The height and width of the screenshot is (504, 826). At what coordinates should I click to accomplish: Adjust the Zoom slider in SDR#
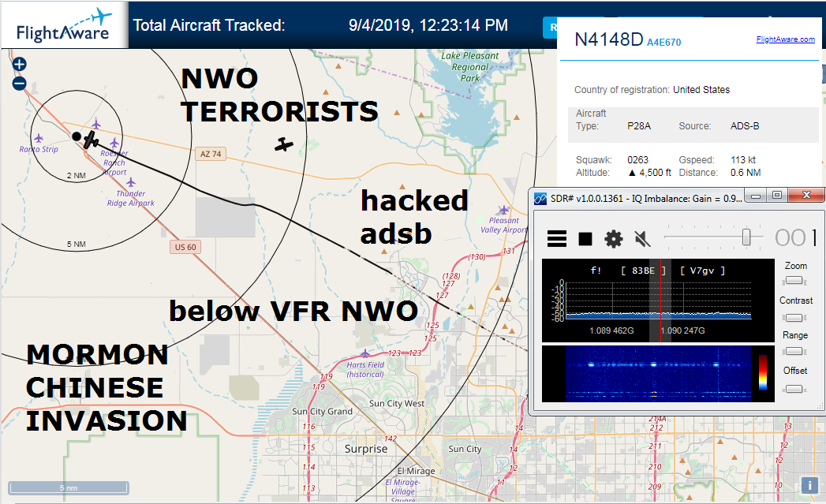794,281
